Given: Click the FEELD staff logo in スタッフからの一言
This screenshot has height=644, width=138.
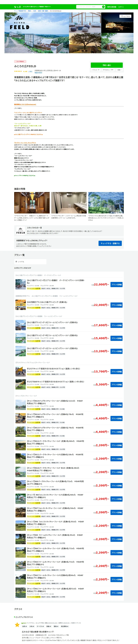Looking at the screenshot, I should pos(21,231).
